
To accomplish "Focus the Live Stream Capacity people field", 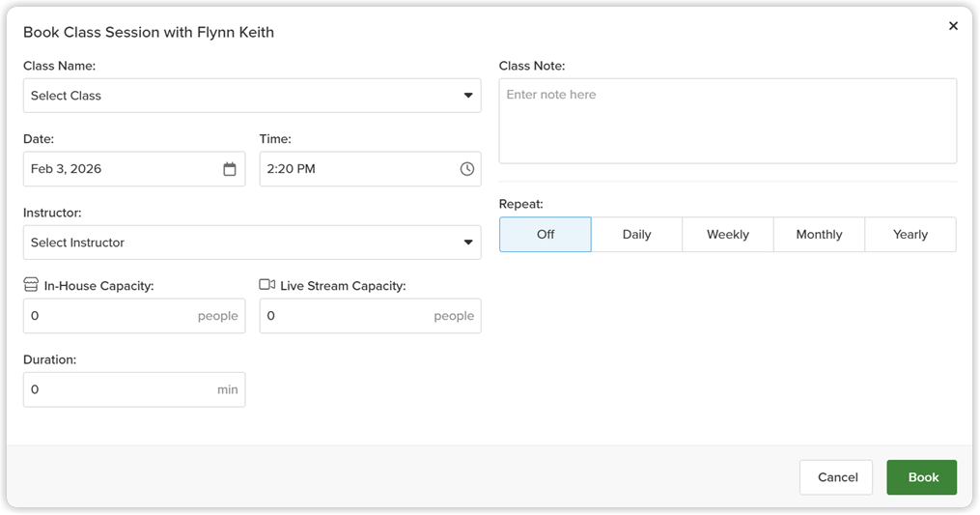I will [x=370, y=316].
